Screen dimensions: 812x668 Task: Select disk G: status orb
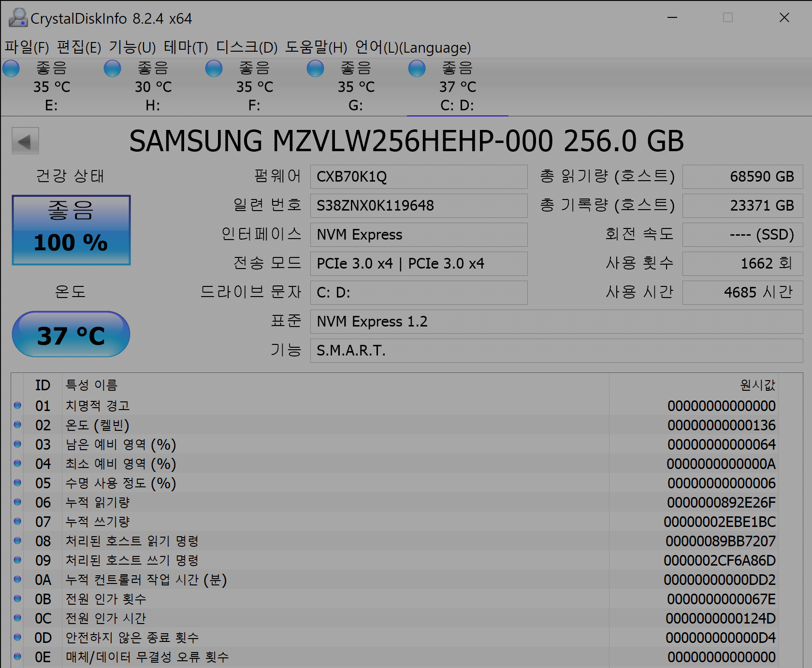[316, 69]
